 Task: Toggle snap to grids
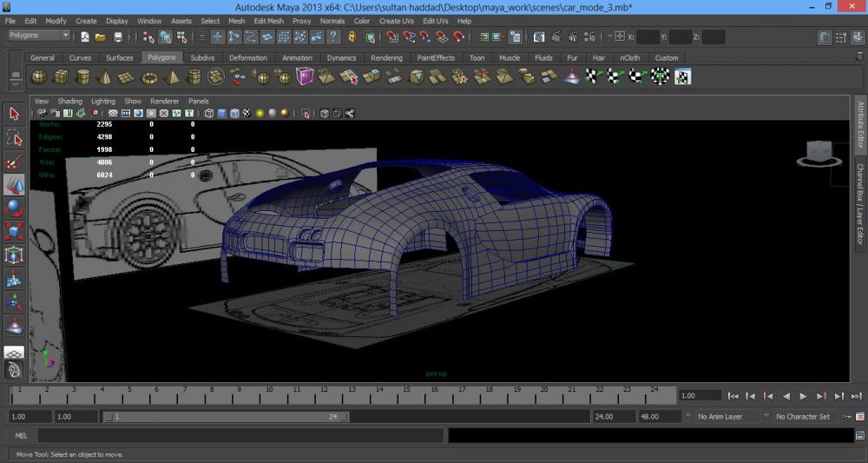392,37
